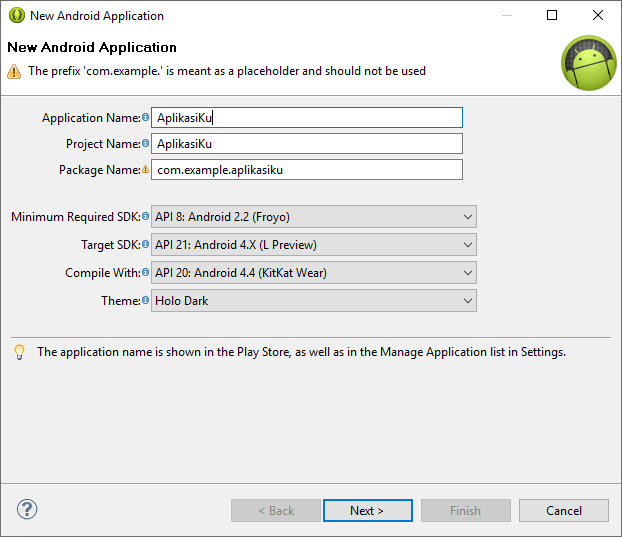Open the Minimum Required SDK dropdown
This screenshot has width=622, height=537.
pos(314,217)
